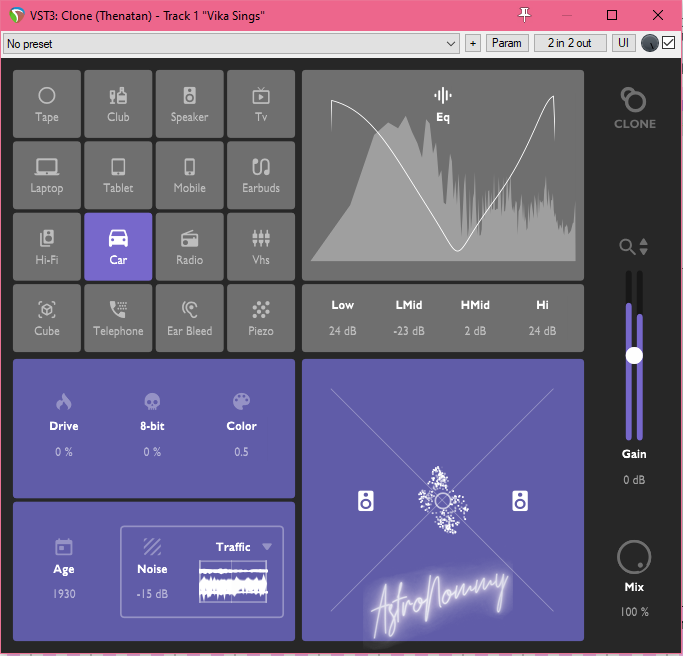Click the Eq waveform icon
This screenshot has width=683, height=656.
tap(443, 95)
